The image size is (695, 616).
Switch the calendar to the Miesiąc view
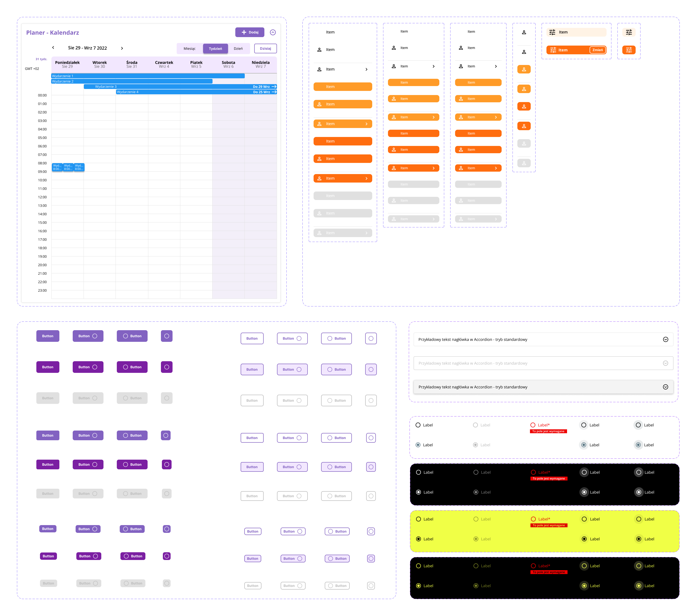coord(190,49)
